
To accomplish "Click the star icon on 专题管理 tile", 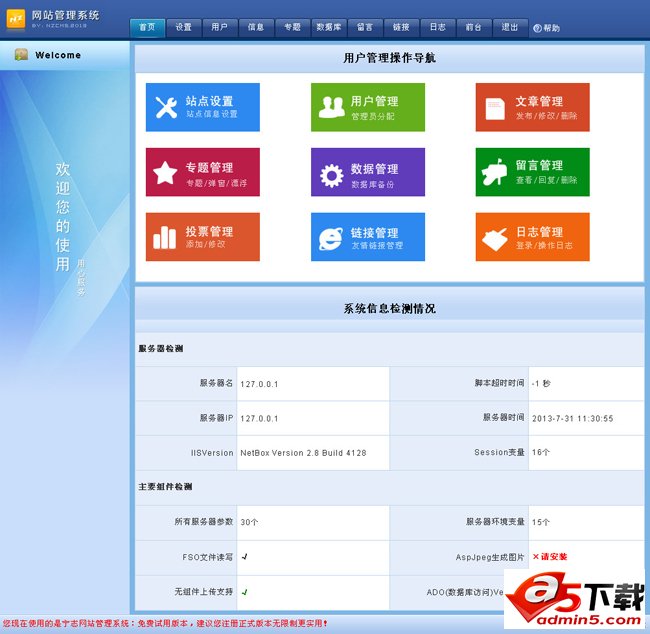I will [x=165, y=172].
